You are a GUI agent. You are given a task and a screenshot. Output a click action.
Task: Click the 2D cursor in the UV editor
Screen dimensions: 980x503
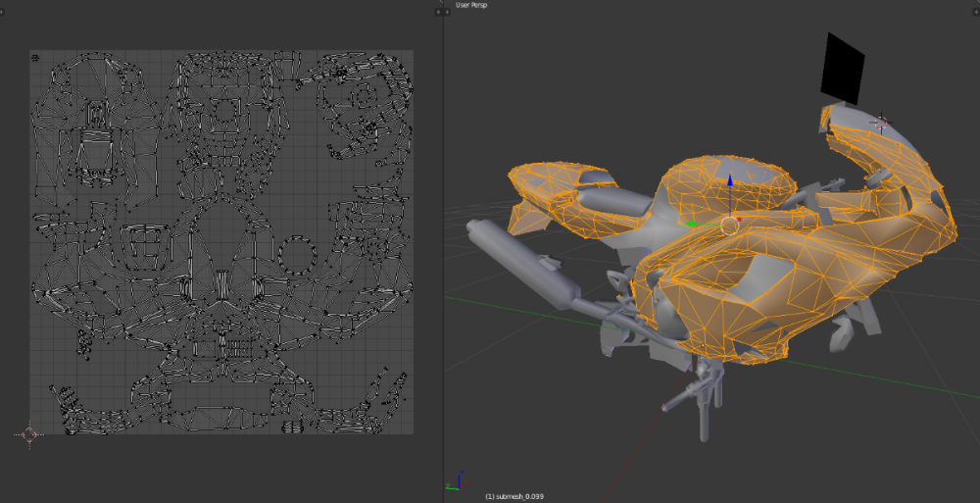pyautogui.click(x=28, y=433)
